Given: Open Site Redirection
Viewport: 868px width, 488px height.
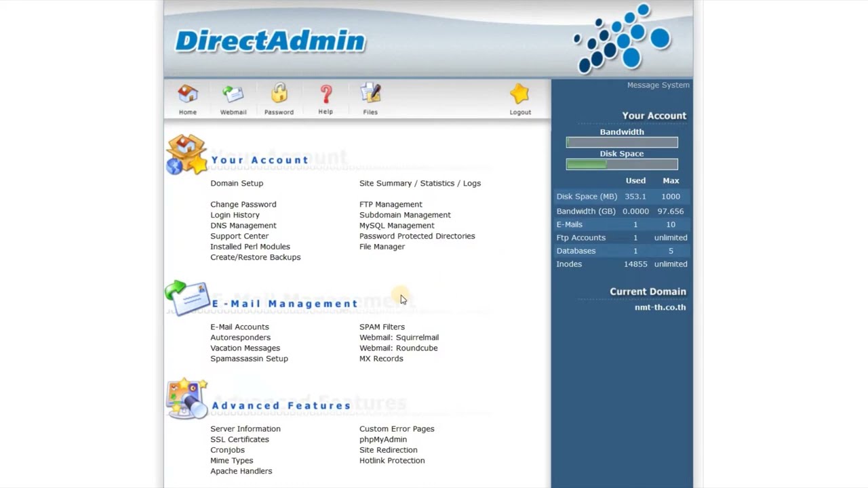Looking at the screenshot, I should 388,450.
